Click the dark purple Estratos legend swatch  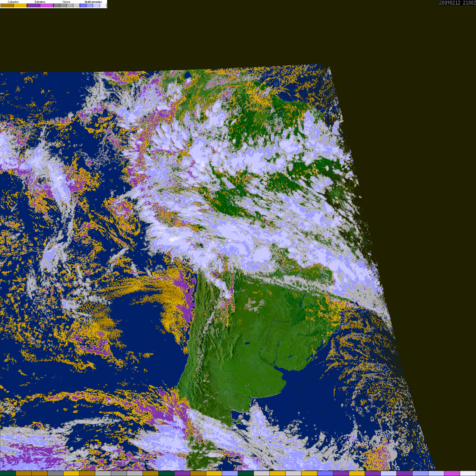coord(34,5)
